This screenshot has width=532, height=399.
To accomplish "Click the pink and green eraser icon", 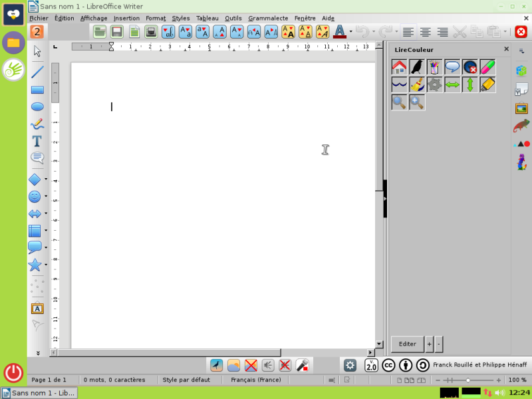I will click(487, 67).
